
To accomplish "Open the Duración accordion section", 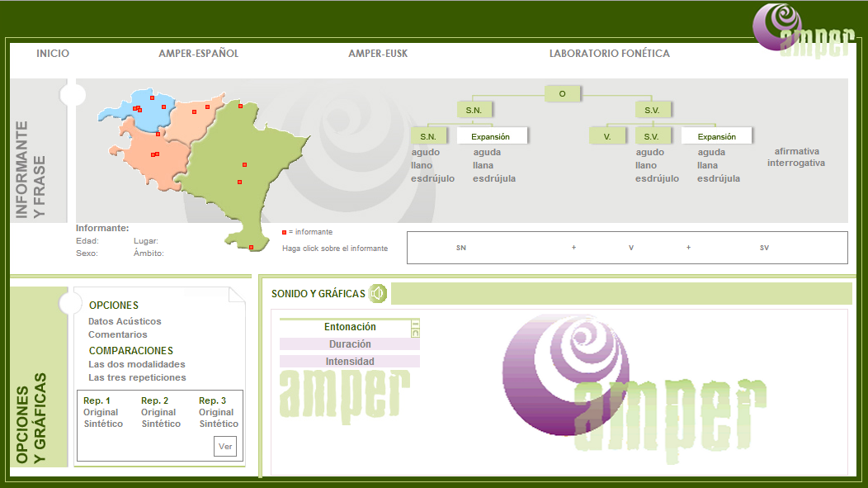I will tap(350, 344).
